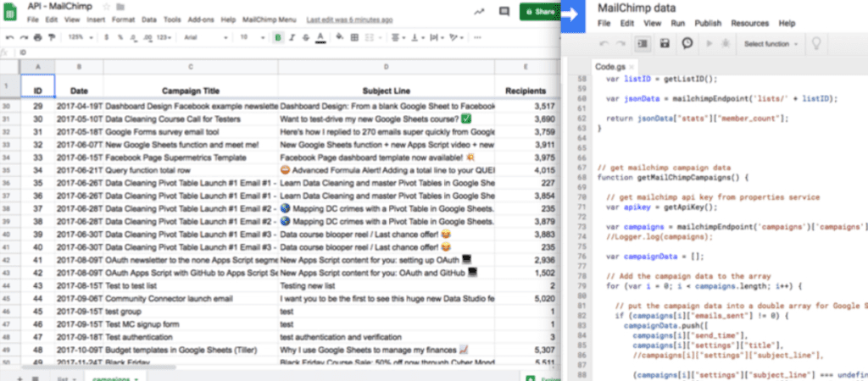Open the text wrapping dropdown
The width and height of the screenshot is (868, 381).
click(x=437, y=37)
